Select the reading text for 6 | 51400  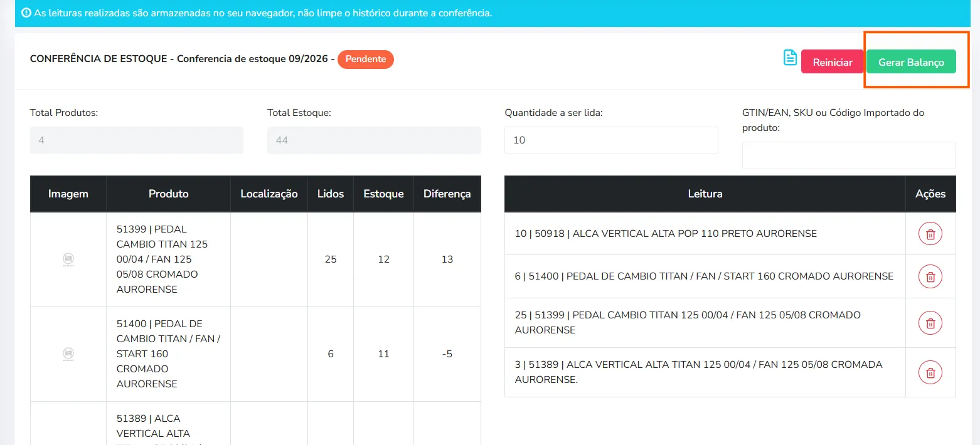click(704, 276)
